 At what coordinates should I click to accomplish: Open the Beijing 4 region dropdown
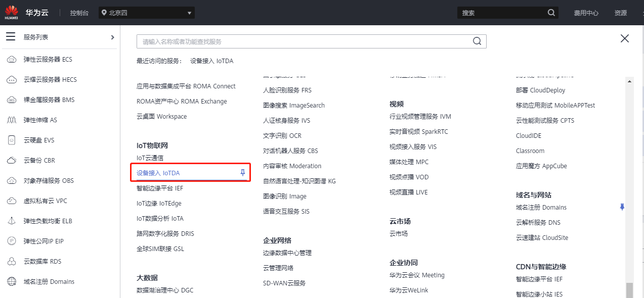point(147,13)
